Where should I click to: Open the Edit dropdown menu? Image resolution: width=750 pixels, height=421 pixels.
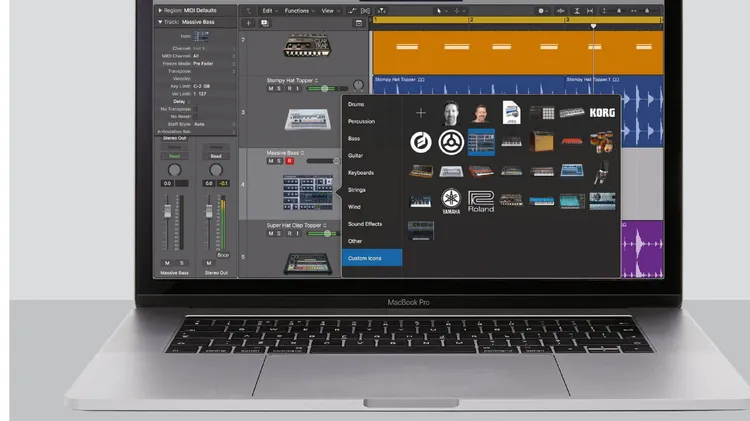270,11
